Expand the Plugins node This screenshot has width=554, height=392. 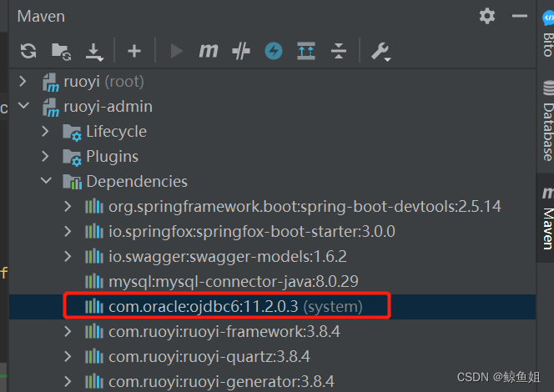click(45, 156)
